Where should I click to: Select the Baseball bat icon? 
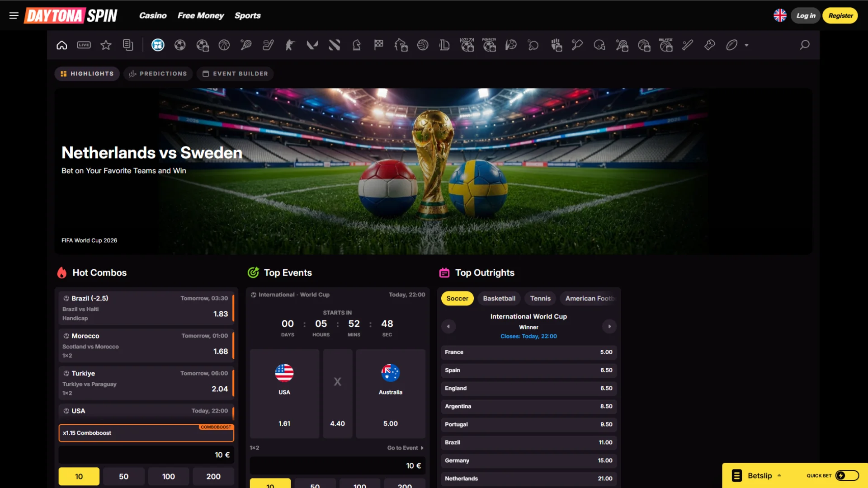[x=688, y=45]
